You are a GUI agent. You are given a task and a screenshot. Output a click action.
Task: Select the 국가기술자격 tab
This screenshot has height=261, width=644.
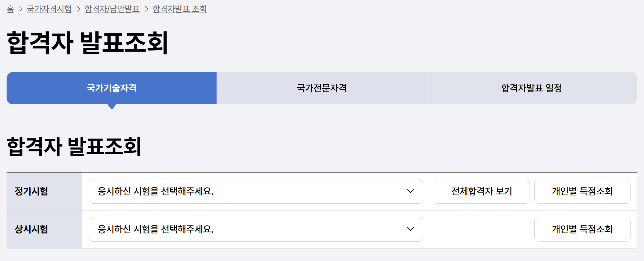(111, 88)
